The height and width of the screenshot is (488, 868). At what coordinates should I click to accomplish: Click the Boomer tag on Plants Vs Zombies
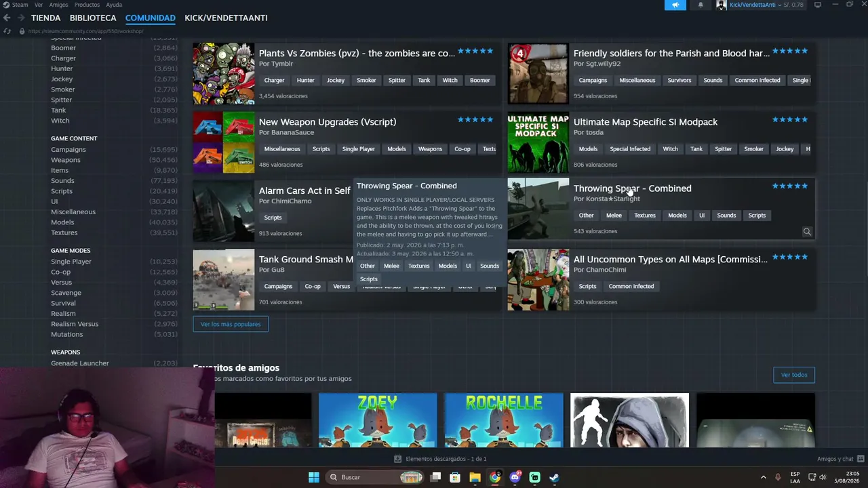[x=479, y=80]
